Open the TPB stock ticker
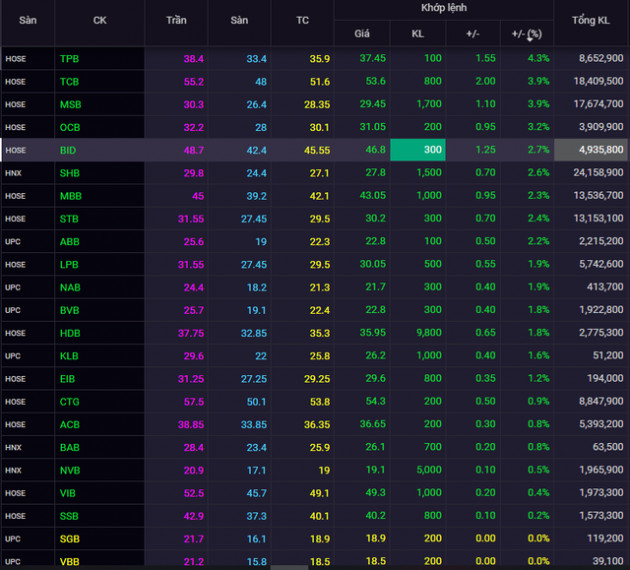The height and width of the screenshot is (570, 630). tap(70, 59)
